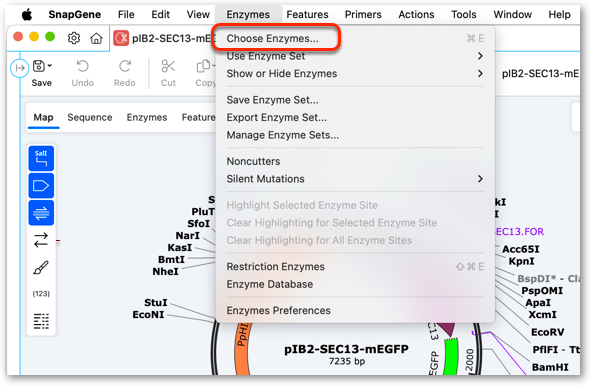Click the swap arrows sidebar icon
This screenshot has width=591, height=386.
pos(41,240)
